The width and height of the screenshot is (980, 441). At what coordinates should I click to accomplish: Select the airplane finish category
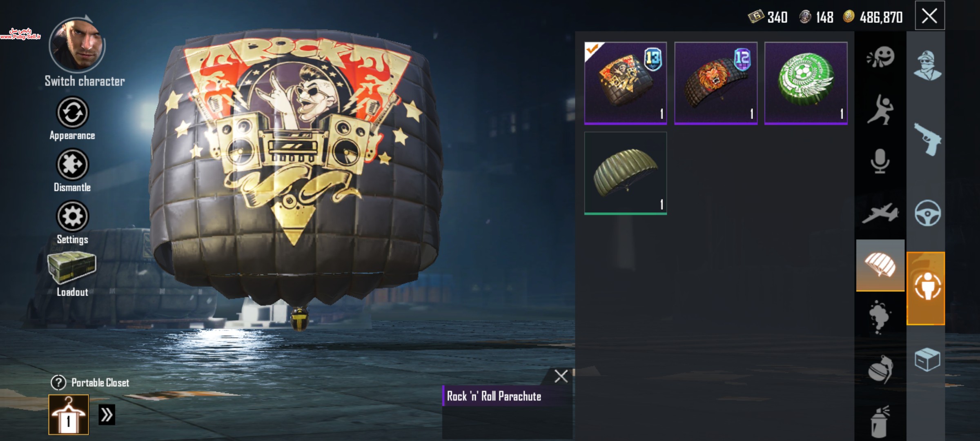tap(880, 213)
